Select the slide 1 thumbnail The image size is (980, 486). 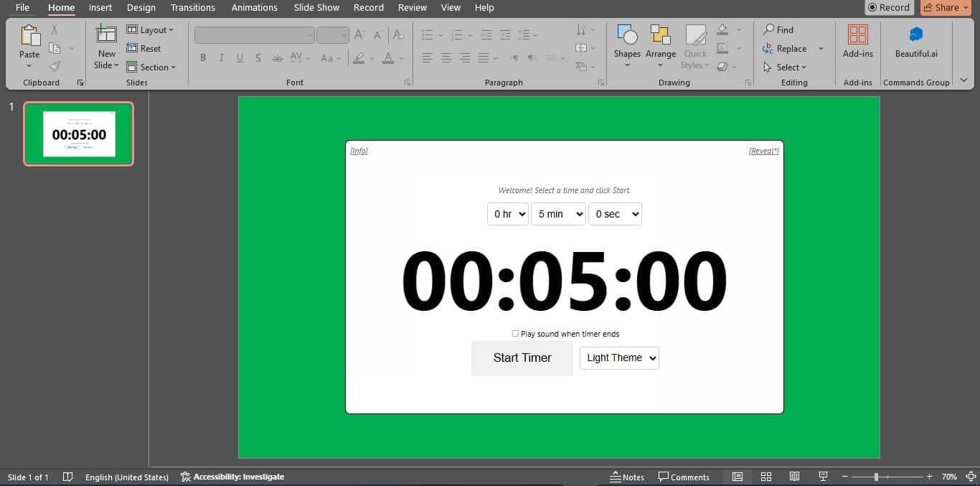79,134
